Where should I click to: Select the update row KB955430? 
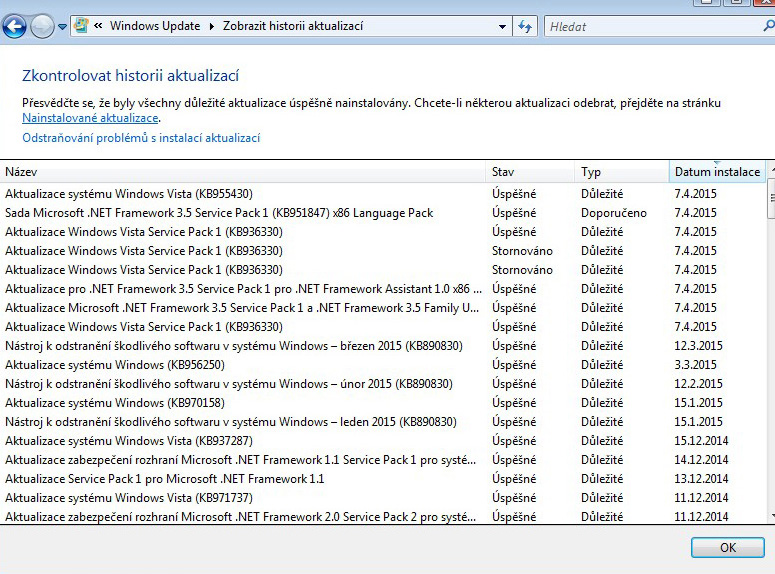click(383, 194)
